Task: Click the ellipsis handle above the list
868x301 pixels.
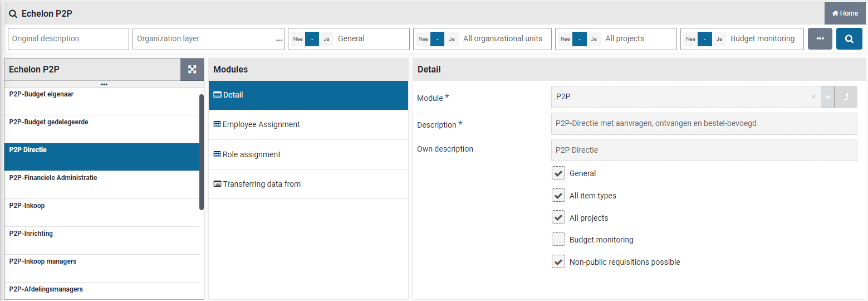Action: pyautogui.click(x=104, y=84)
